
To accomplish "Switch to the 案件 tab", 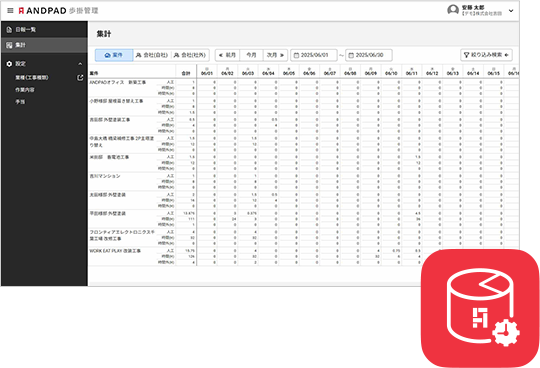I will [114, 55].
